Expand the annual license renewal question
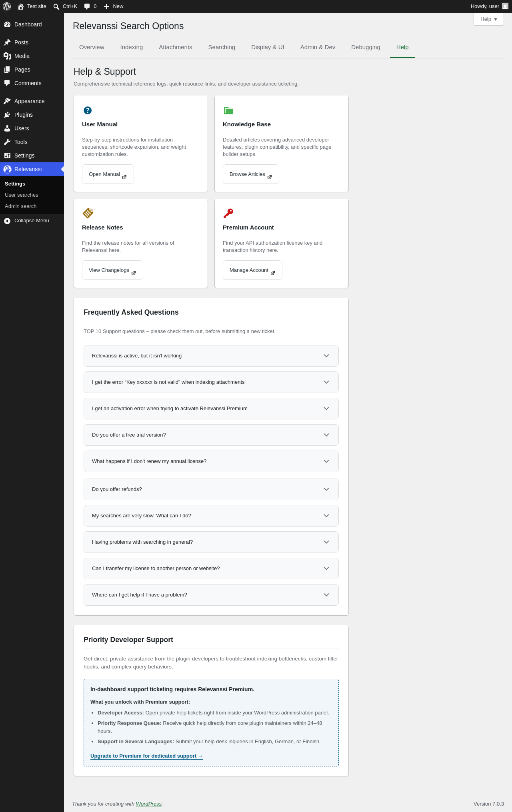The image size is (512, 812). click(211, 461)
